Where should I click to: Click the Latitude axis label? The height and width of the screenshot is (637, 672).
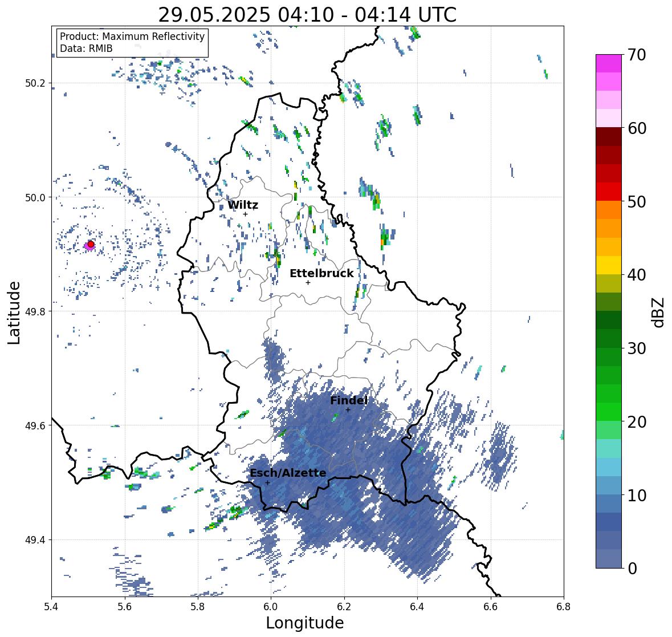coord(14,313)
